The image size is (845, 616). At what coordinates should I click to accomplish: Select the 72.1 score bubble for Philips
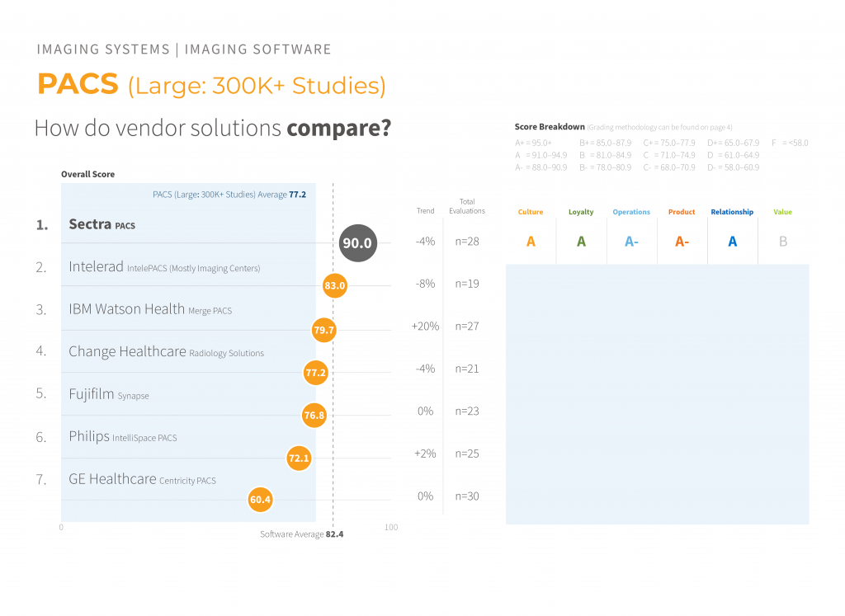click(x=299, y=458)
